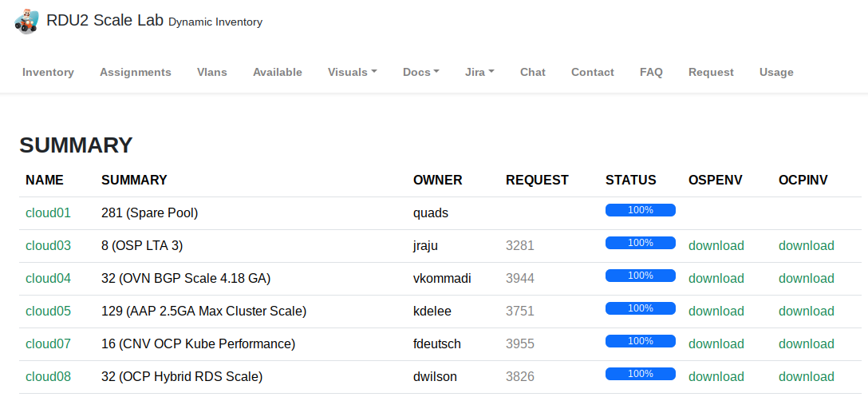Select Vlans in the navigation bar
The width and height of the screenshot is (868, 397).
pyautogui.click(x=212, y=72)
